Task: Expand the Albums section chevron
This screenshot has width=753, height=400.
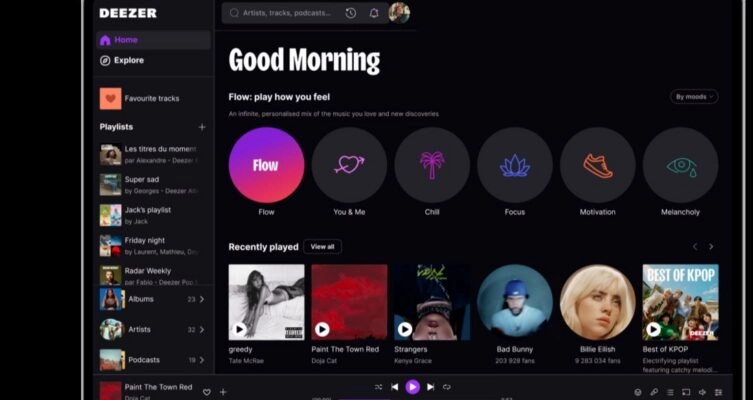Action: 202,299
